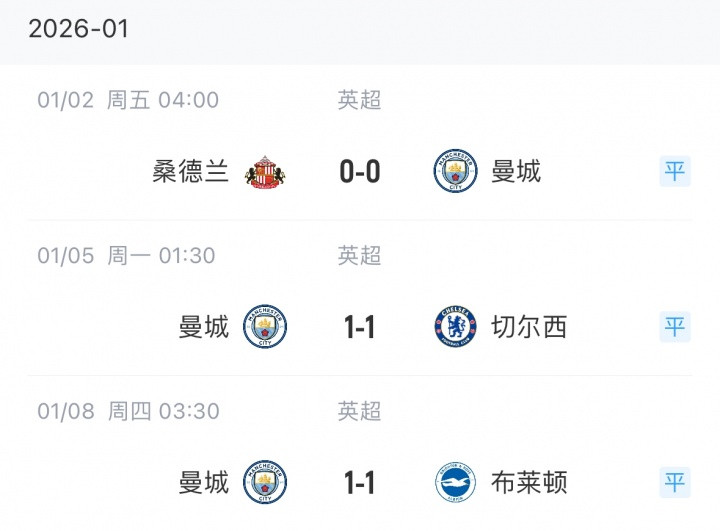Click the 01/08 周四 03:30 match date

128,411
